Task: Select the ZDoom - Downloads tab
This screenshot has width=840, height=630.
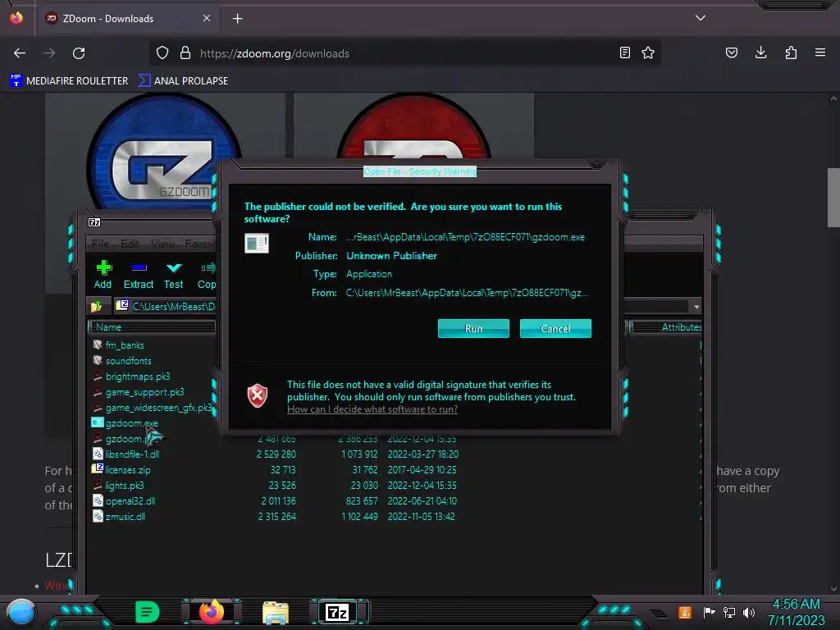Action: [x=129, y=18]
